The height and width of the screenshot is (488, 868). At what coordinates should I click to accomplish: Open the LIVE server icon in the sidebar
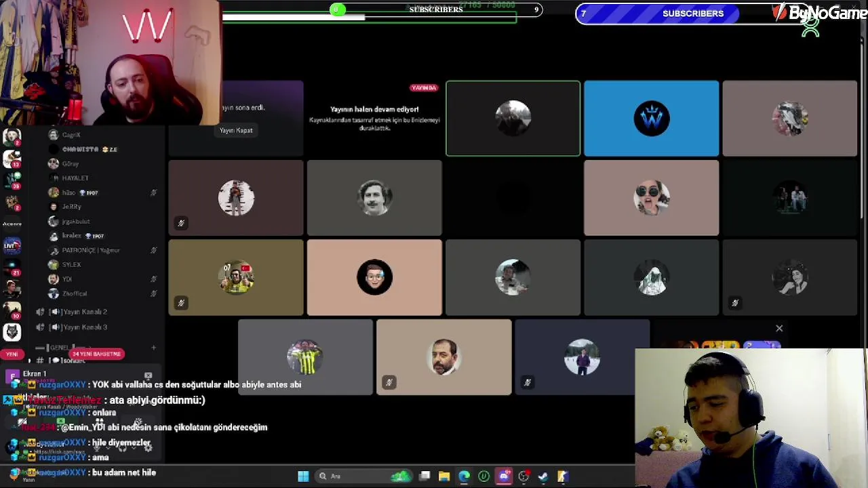point(12,245)
